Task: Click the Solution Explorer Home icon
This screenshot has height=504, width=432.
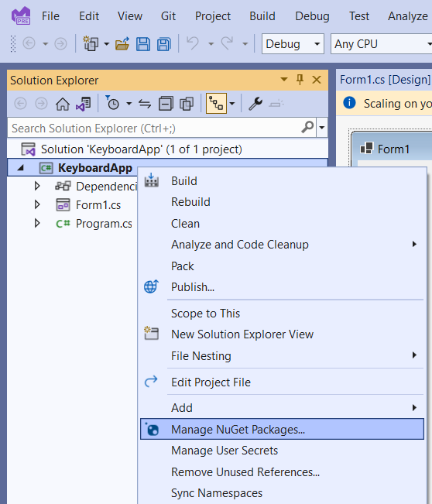Action: click(63, 104)
